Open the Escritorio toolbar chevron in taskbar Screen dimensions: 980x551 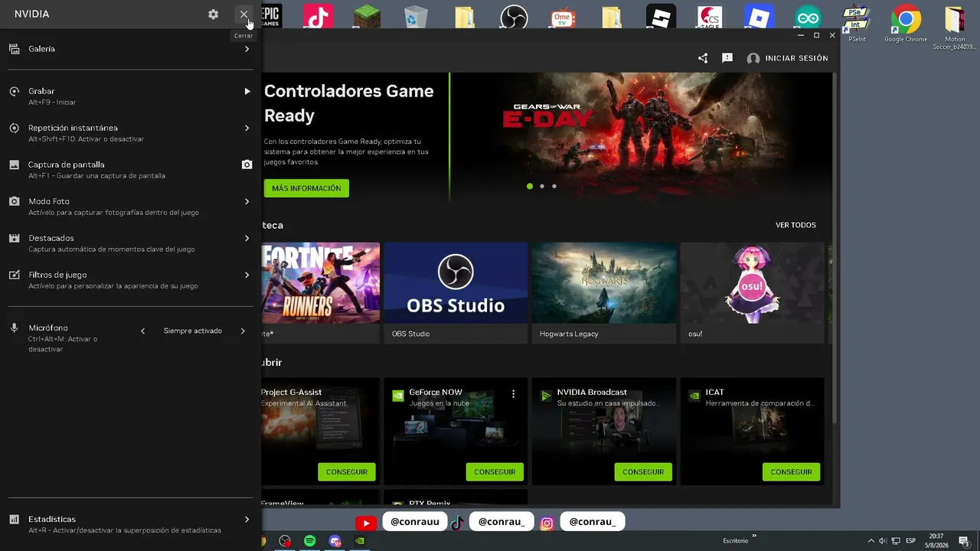(754, 536)
